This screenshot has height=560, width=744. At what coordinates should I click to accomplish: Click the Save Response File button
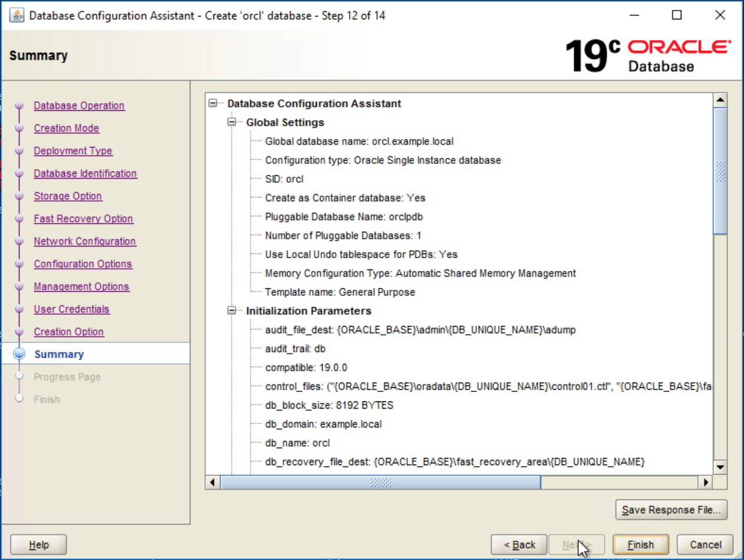(x=671, y=510)
